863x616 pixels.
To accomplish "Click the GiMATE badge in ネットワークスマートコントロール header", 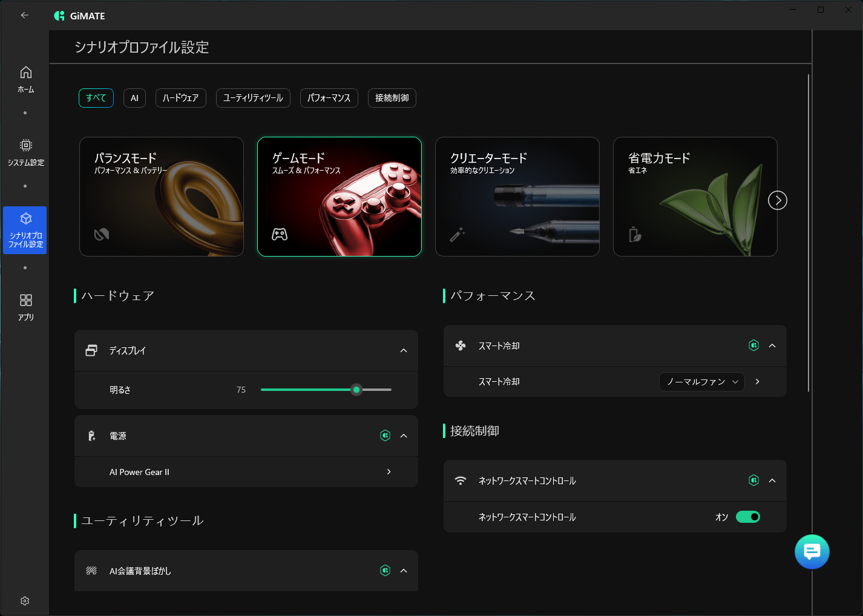I will [753, 480].
